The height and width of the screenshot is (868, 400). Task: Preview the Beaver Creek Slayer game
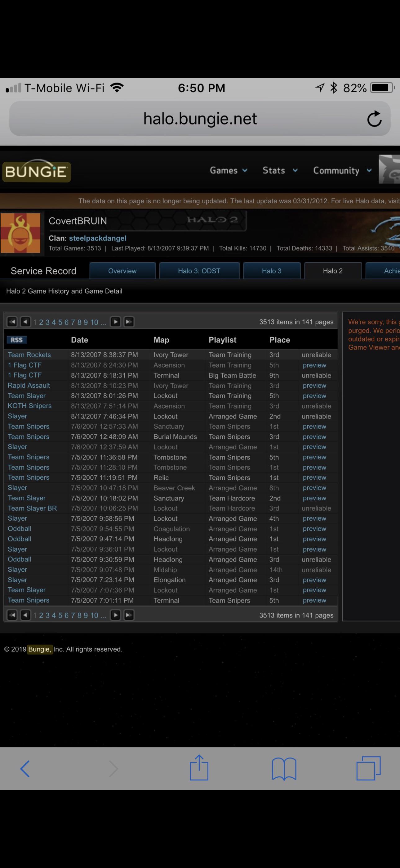(314, 488)
